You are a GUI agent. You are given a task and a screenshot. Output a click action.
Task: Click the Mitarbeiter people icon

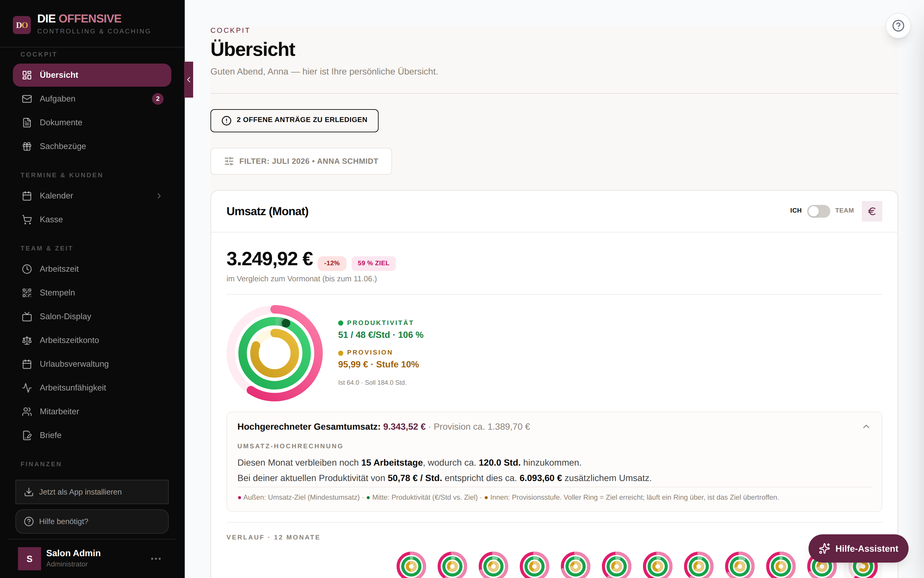(x=27, y=411)
